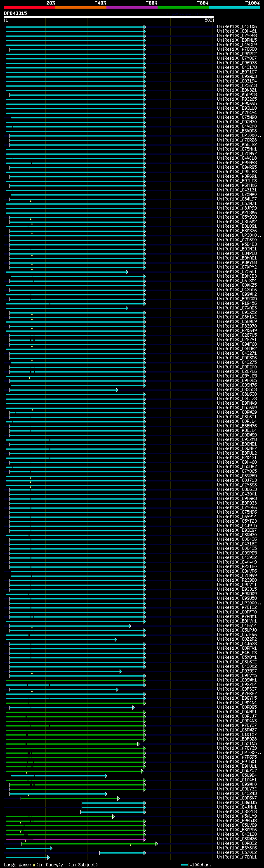264x868 pixels.
Task: Click the purple ~60% identity legend segment
Action: [x=132, y=7]
